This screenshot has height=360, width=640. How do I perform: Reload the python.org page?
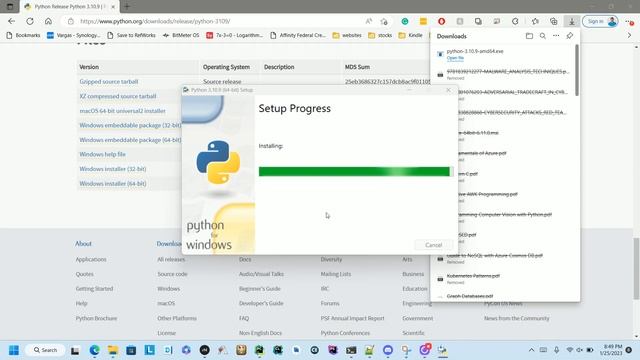(x=30, y=21)
